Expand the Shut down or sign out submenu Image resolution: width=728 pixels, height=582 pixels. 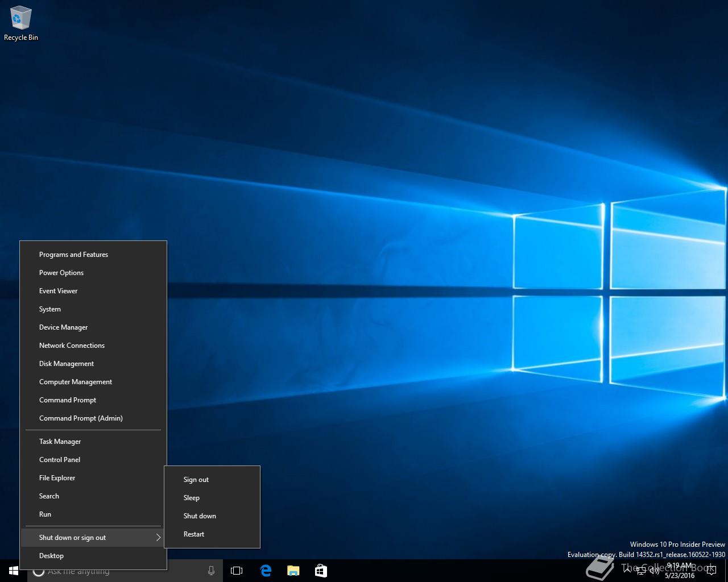[94, 538]
